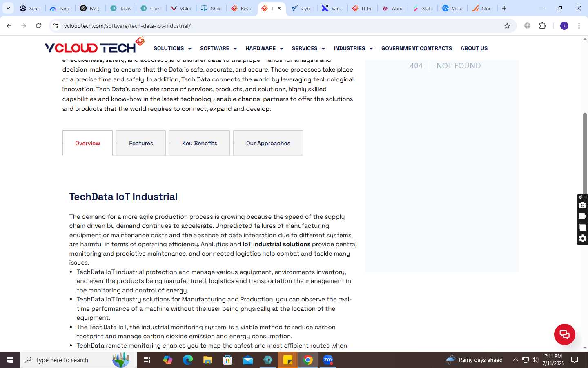
Task: Click the gear settings icon in side widget
Action: [583, 238]
